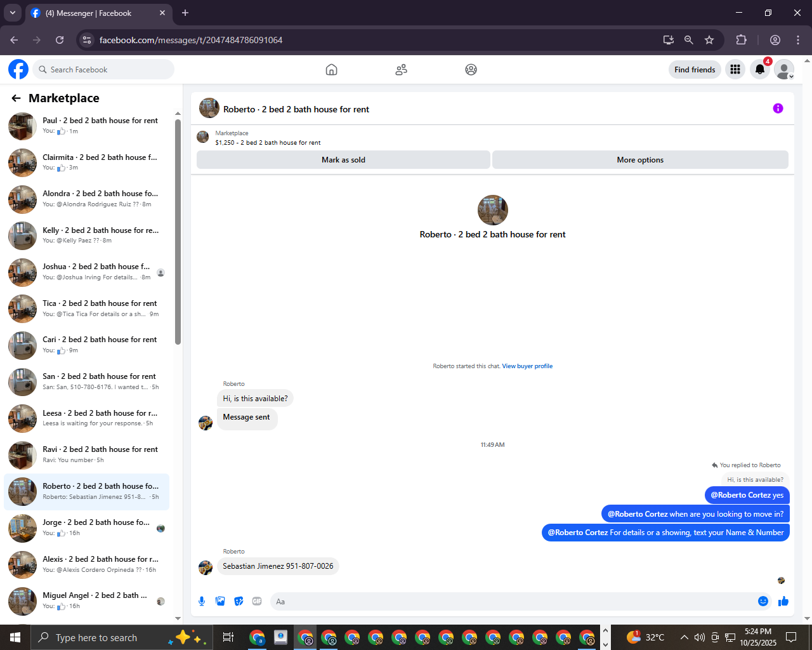The image size is (812, 650).
Task: Click Mark as sold button
Action: coord(343,160)
